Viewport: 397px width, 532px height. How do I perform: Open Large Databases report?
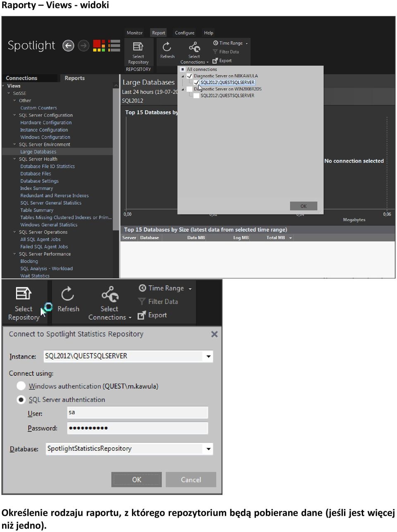(38, 152)
